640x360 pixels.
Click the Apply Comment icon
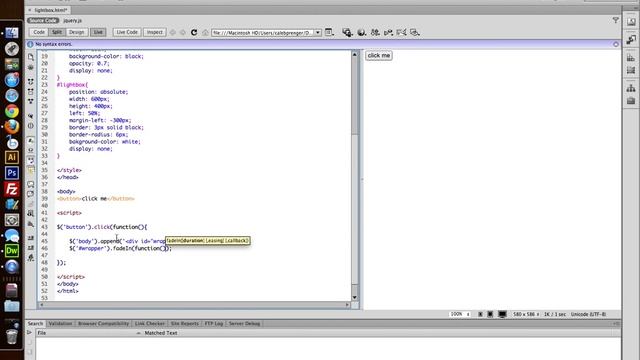[31, 184]
